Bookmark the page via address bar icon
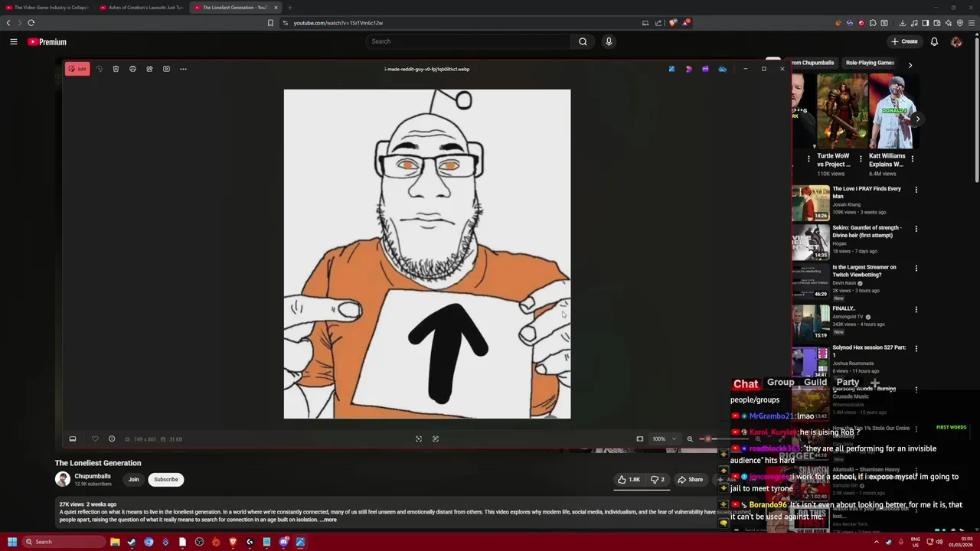 [270, 23]
